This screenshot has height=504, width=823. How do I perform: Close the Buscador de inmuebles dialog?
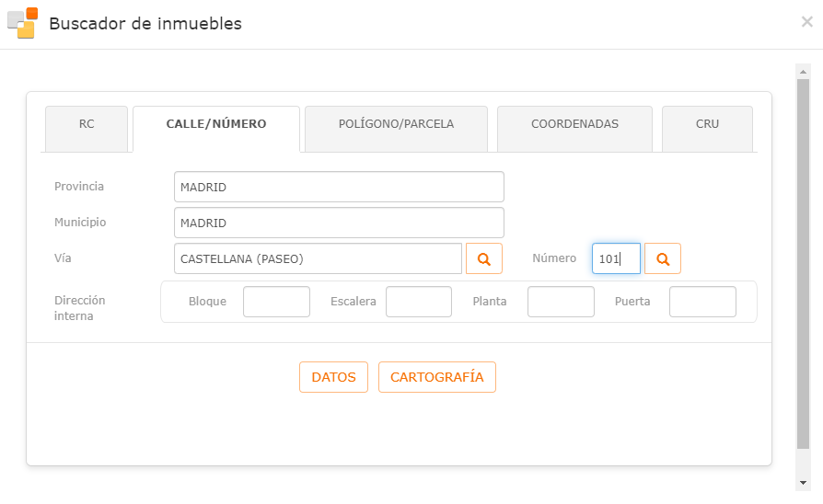click(x=806, y=22)
